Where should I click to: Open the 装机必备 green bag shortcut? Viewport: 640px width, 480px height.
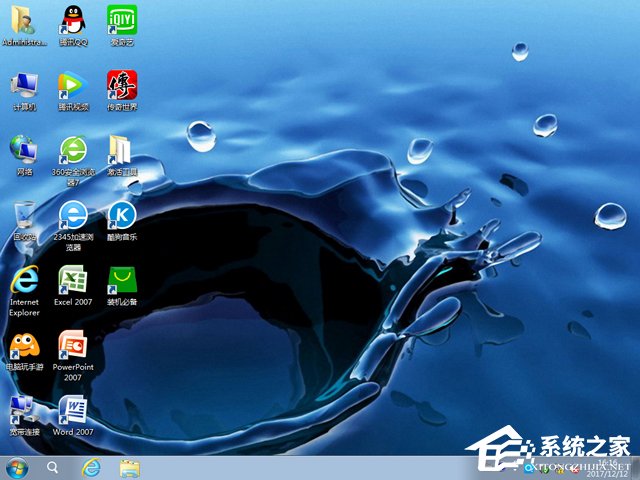click(x=122, y=279)
